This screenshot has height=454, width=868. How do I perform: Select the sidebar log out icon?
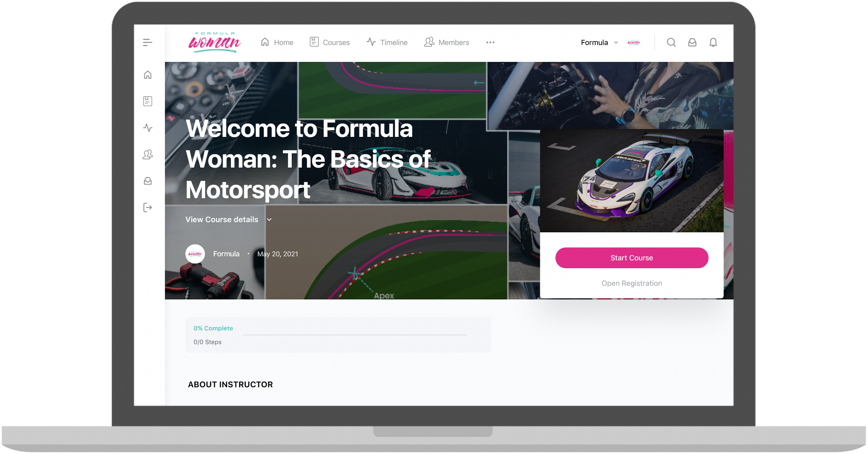coord(148,208)
